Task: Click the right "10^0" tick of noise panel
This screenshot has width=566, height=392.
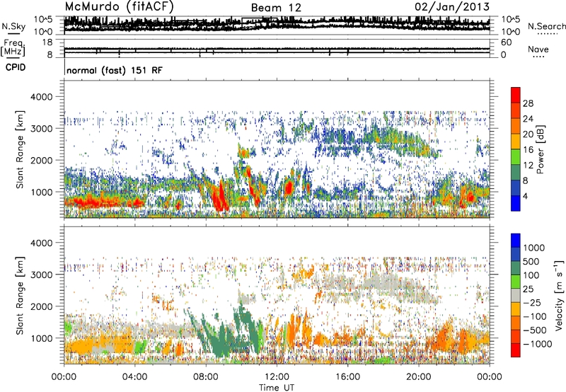Action: [x=511, y=32]
